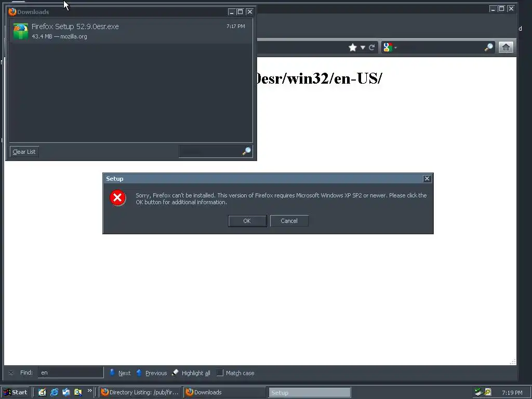Click the Firefox Setup installer file icon
The image size is (532, 399).
point(21,31)
